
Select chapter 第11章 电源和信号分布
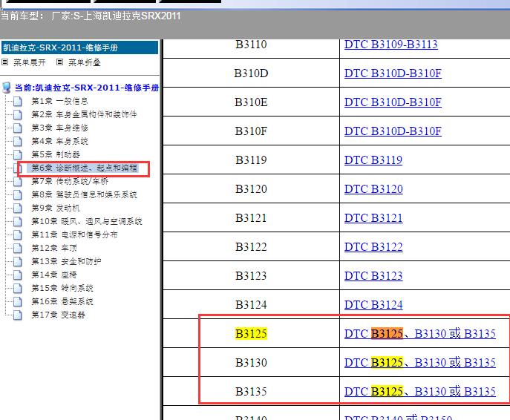[74, 234]
